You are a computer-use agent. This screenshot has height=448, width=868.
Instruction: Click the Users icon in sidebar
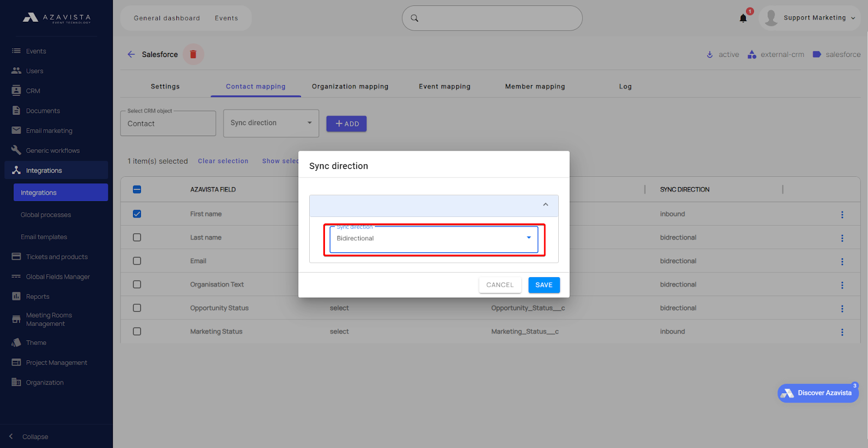[x=16, y=71]
